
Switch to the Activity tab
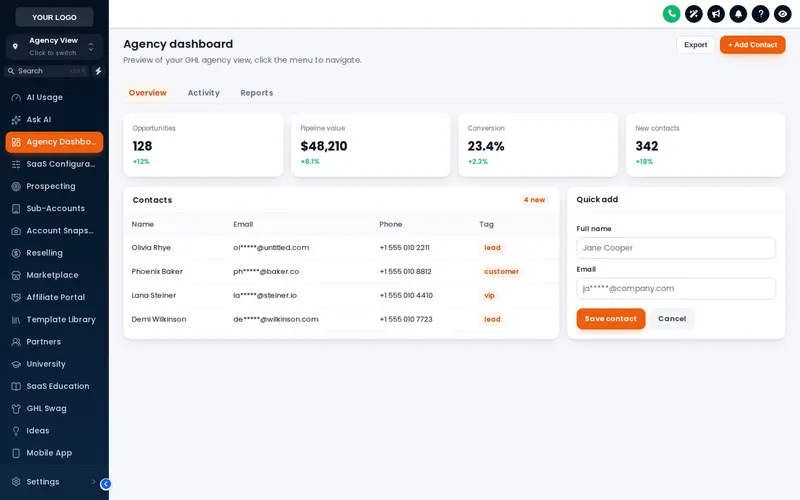204,93
